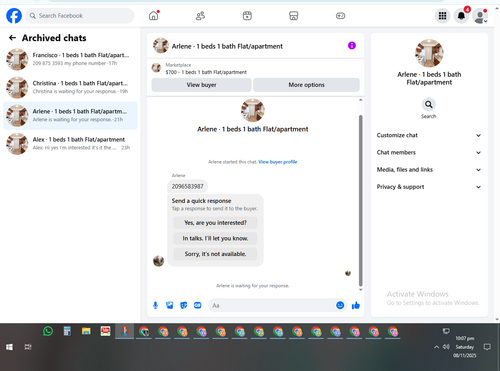Viewport: 500px width, 371px height.
Task: Click the back arrow beside Archived chats
Action: tap(12, 38)
